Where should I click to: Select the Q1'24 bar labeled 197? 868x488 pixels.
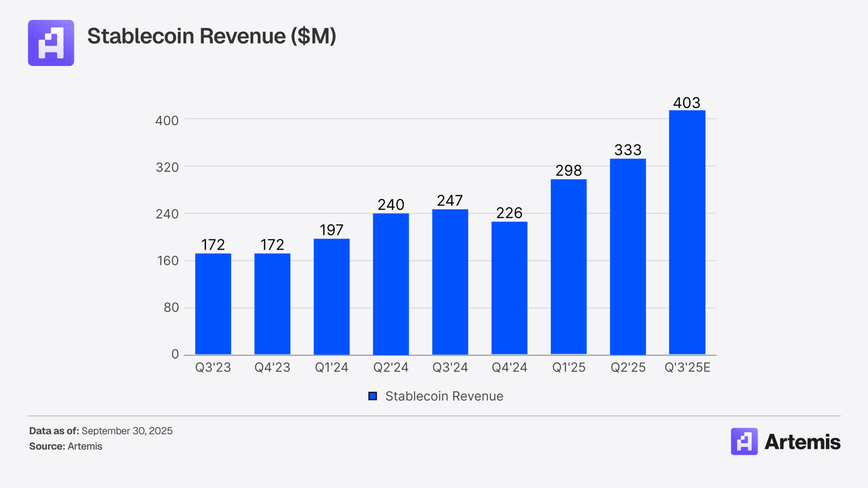331,296
